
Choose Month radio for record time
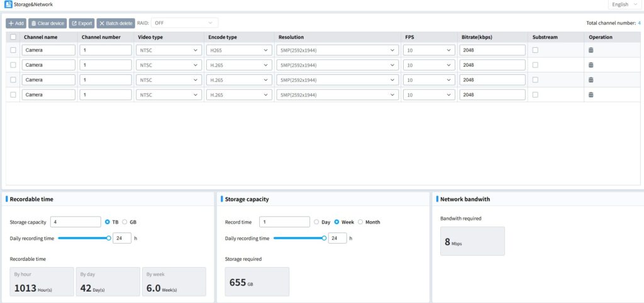click(x=360, y=222)
